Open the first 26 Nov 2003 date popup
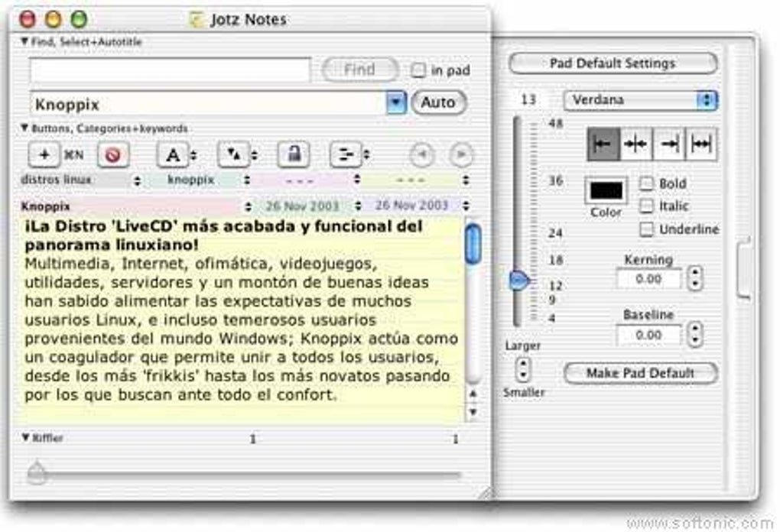Viewport: 780px width, 532px height. pos(308,206)
